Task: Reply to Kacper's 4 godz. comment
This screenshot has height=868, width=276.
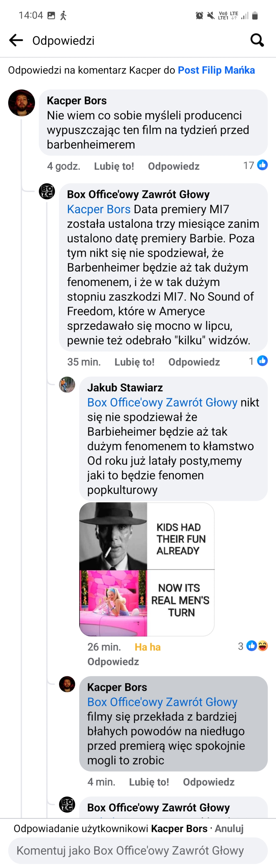Action: [173, 166]
